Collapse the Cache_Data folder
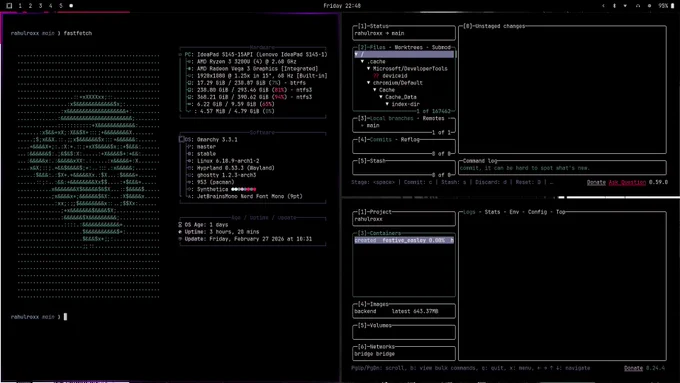 click(x=381, y=97)
